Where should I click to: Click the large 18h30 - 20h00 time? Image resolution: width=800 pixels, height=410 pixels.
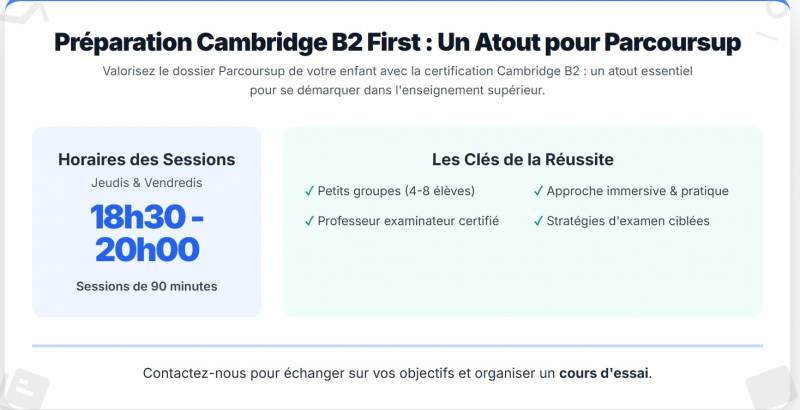point(147,232)
